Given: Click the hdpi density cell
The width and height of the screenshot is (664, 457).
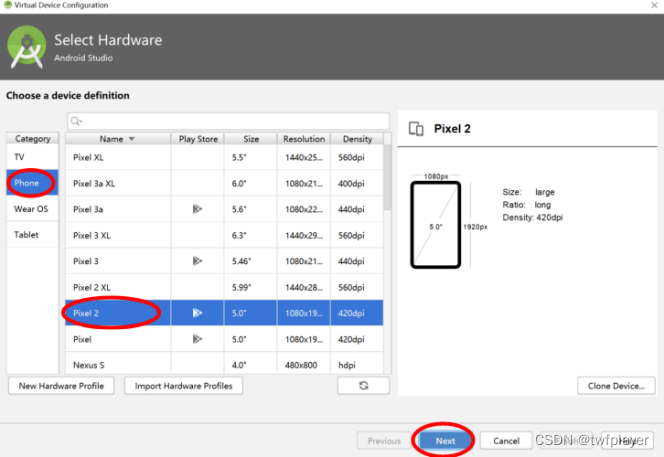Looking at the screenshot, I should [357, 363].
